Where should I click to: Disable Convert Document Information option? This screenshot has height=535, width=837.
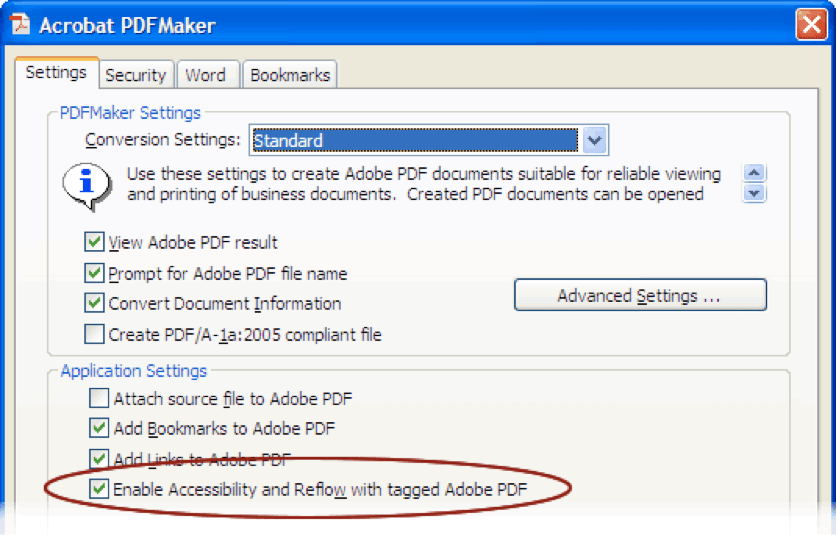(95, 303)
